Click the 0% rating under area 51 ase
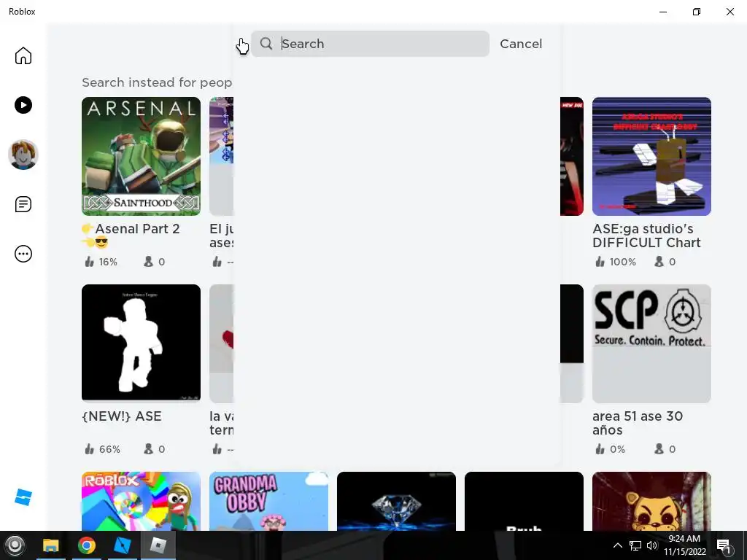 (617, 449)
